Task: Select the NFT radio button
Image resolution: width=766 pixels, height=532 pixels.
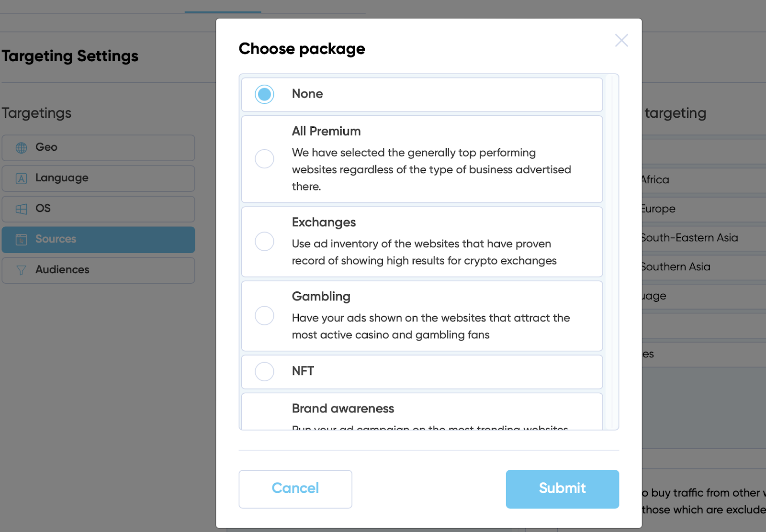Action: coord(264,371)
